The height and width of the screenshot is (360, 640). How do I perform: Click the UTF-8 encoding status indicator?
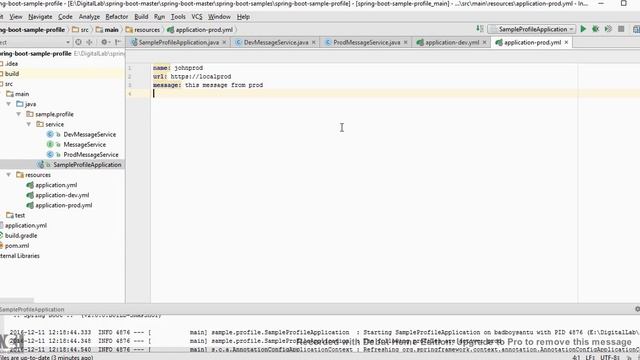pyautogui.click(x=609, y=357)
